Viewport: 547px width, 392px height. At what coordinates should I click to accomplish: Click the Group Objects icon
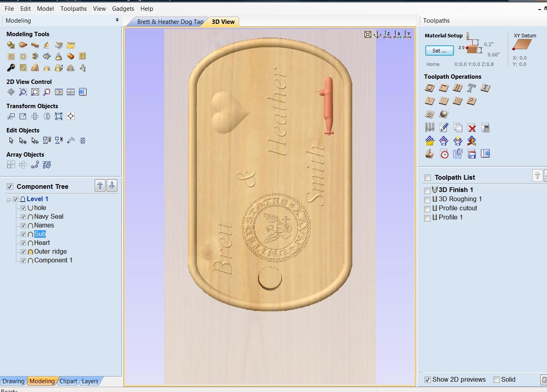47,140
